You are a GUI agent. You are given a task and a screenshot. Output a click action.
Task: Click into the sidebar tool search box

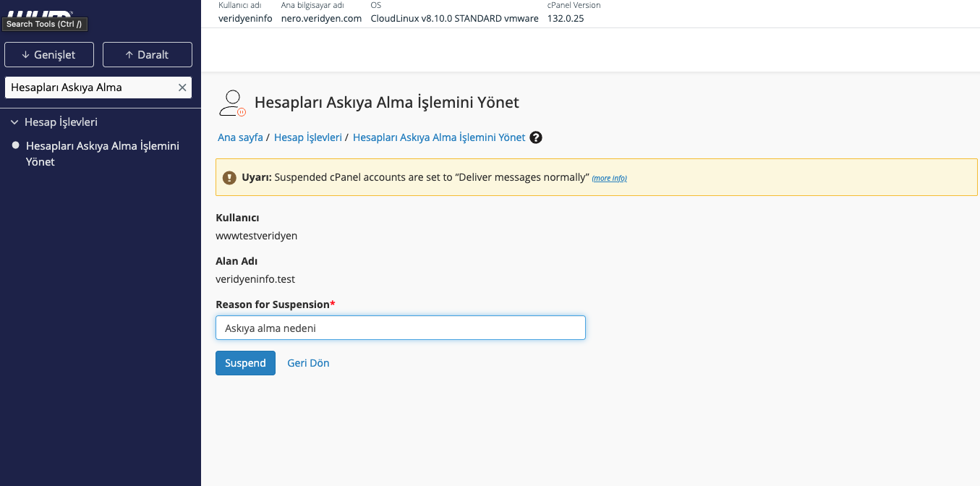click(x=90, y=88)
